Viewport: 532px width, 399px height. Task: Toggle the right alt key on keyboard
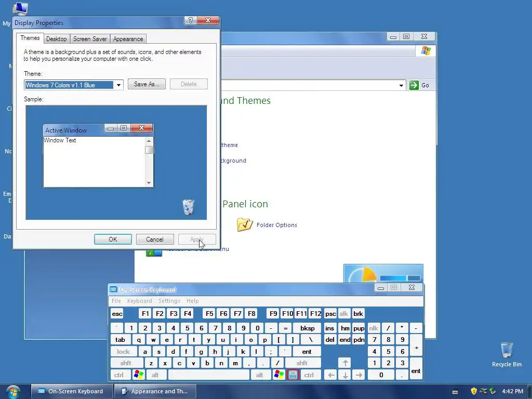260,375
